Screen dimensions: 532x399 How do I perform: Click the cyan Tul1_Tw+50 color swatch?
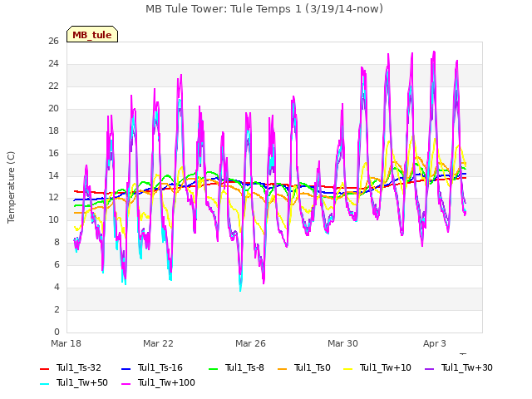(x=44, y=383)
